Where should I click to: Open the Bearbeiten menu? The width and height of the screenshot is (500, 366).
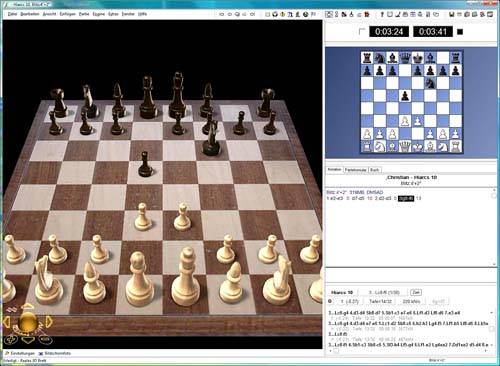30,14
